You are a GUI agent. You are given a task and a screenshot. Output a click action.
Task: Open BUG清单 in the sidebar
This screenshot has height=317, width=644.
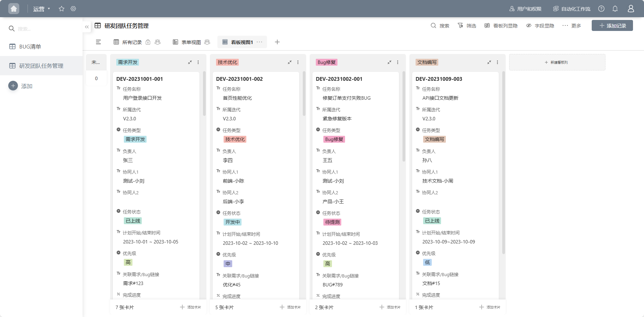[41, 46]
